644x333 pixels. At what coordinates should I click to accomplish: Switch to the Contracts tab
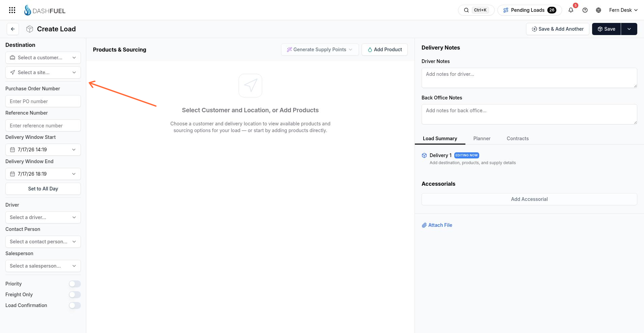click(x=518, y=139)
